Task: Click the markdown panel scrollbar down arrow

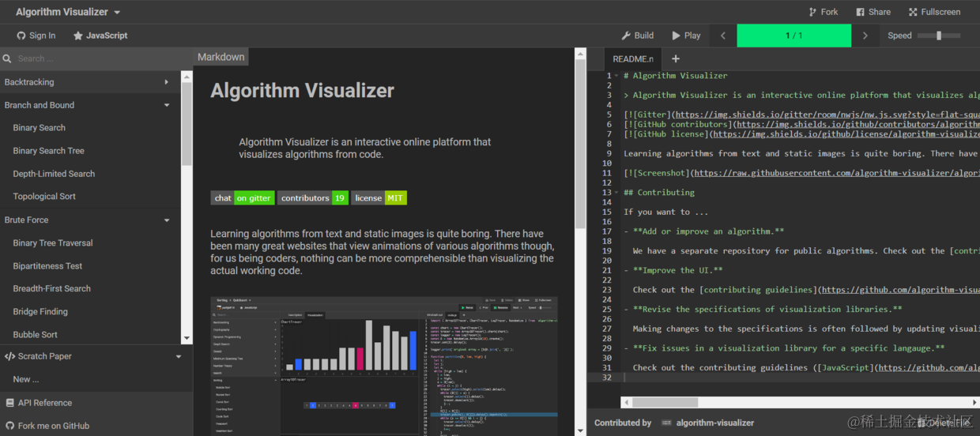Action: tap(581, 430)
